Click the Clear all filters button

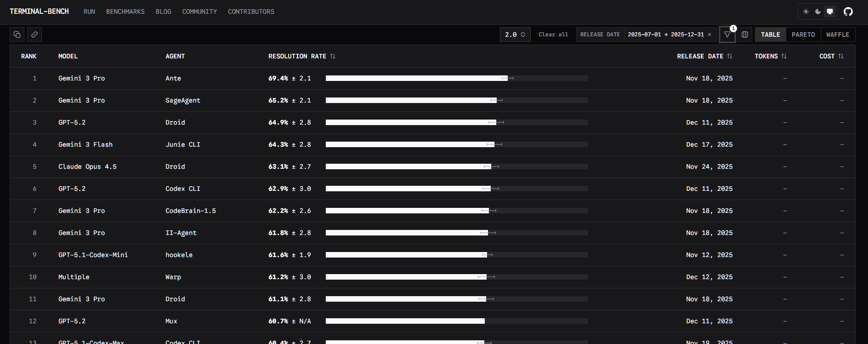pyautogui.click(x=553, y=34)
